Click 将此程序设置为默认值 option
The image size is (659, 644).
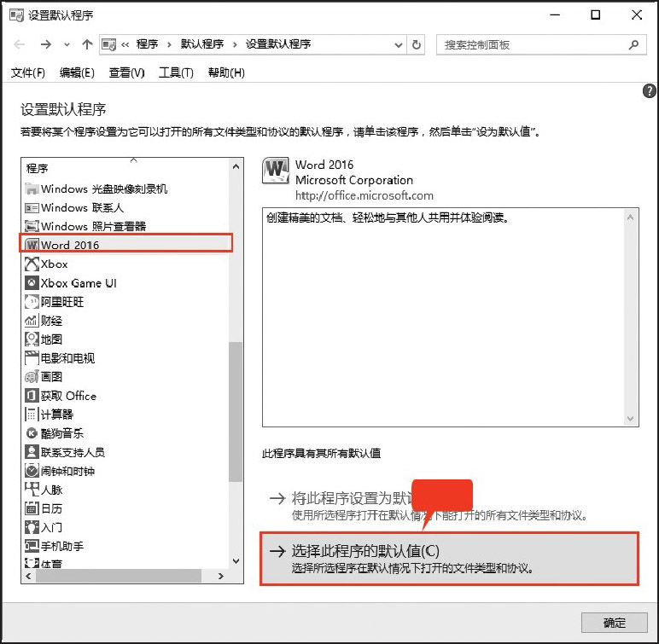point(429,506)
